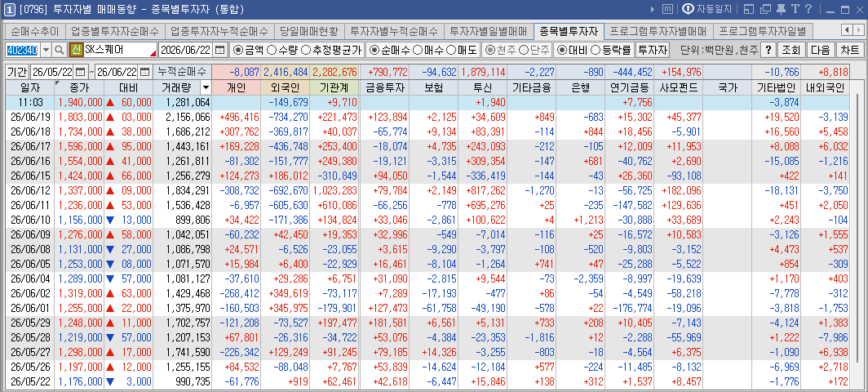Click the 2026/06/22 date input field

[186, 50]
